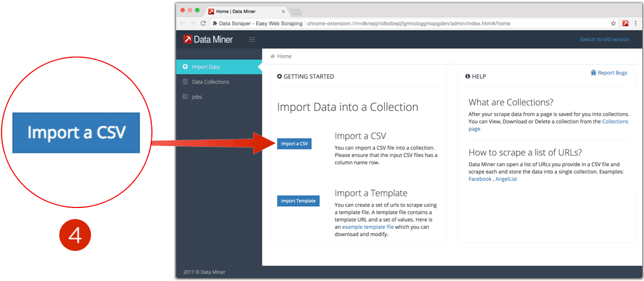Open the Facebook example link
The image size is (644, 281).
point(480,179)
